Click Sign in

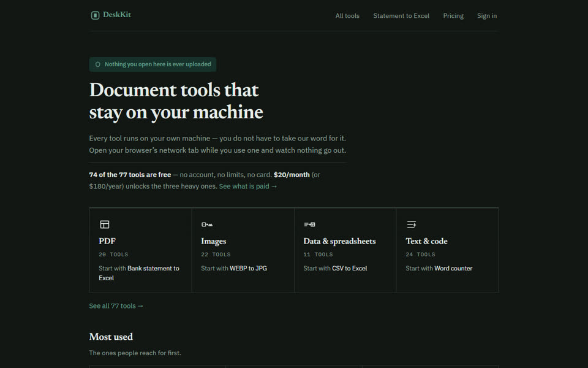pyautogui.click(x=487, y=16)
